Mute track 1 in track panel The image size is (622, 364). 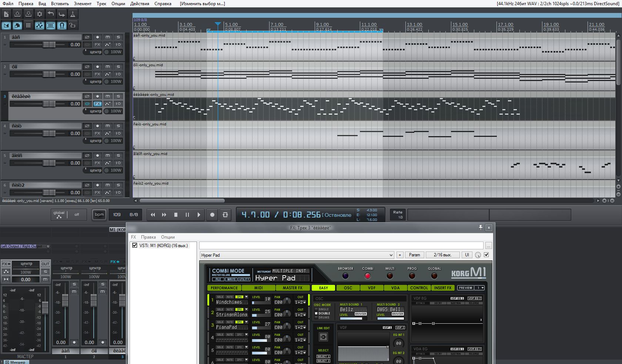pos(108,37)
